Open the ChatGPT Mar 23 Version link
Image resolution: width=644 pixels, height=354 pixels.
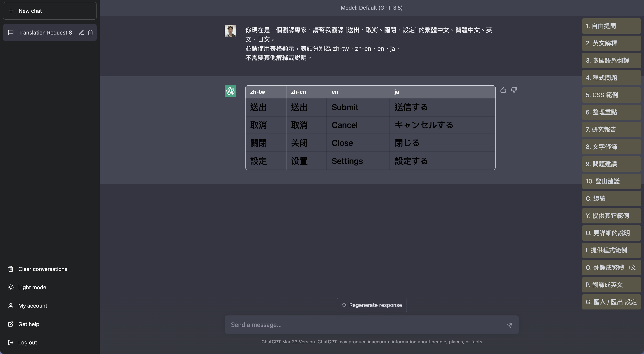288,342
